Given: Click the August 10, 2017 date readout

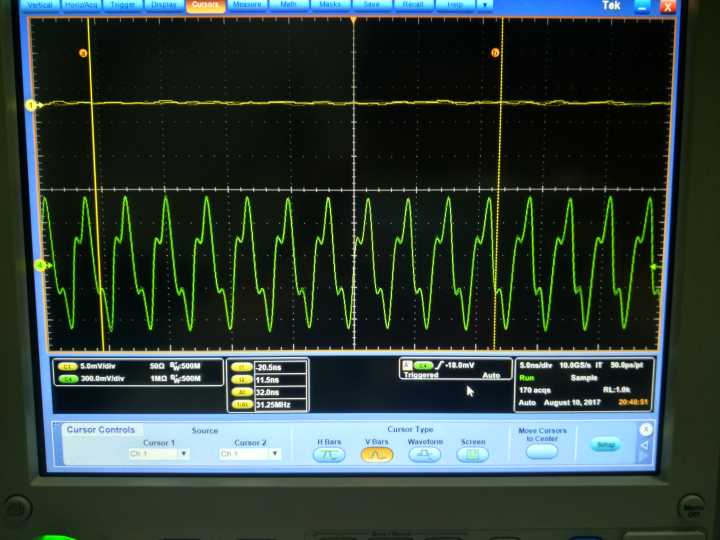Looking at the screenshot, I should [x=572, y=402].
